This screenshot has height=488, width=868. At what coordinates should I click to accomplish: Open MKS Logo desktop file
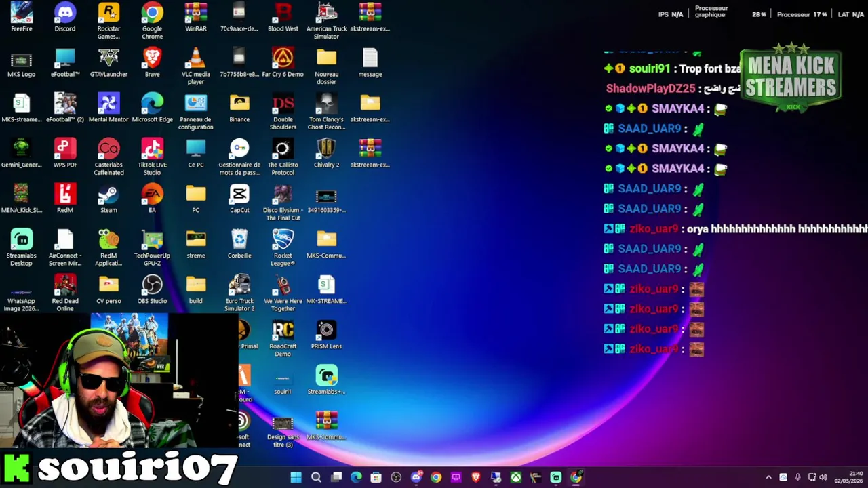pos(21,62)
